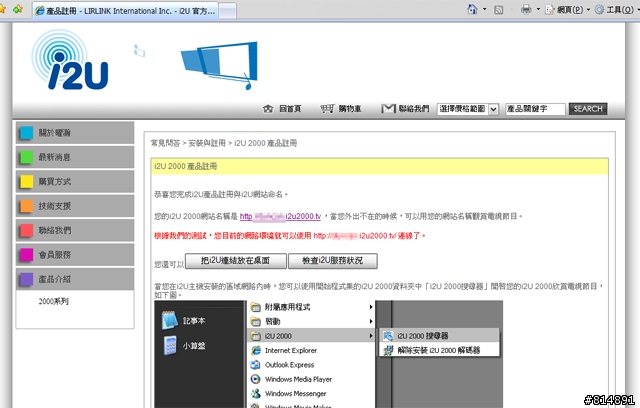Expand the Print options arrow
This screenshot has width=640, height=408.
[x=538, y=9]
